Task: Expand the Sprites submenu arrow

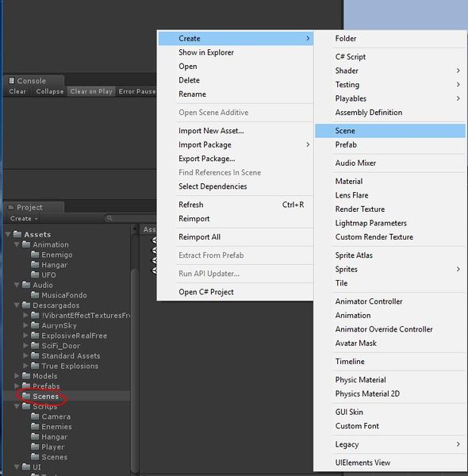Action: point(458,269)
